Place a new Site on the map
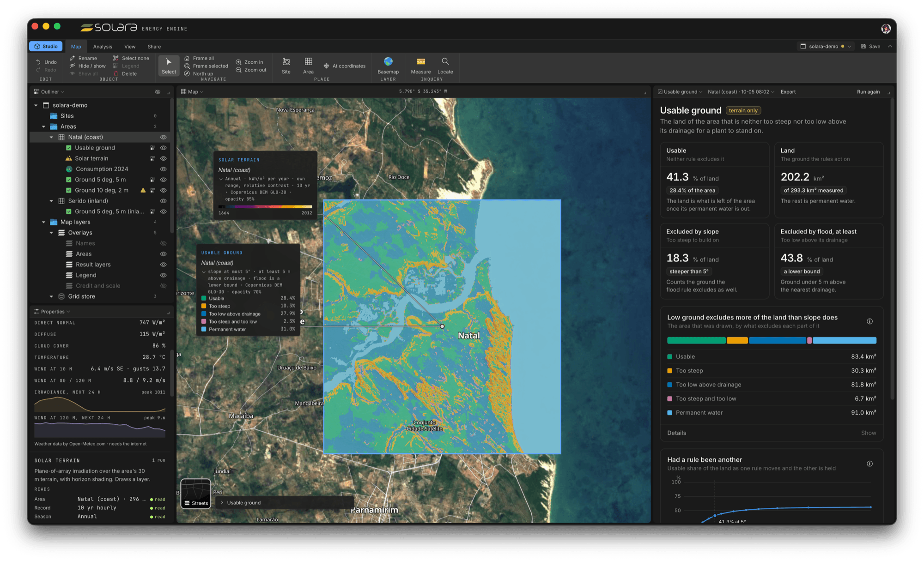The width and height of the screenshot is (924, 561). [x=286, y=66]
